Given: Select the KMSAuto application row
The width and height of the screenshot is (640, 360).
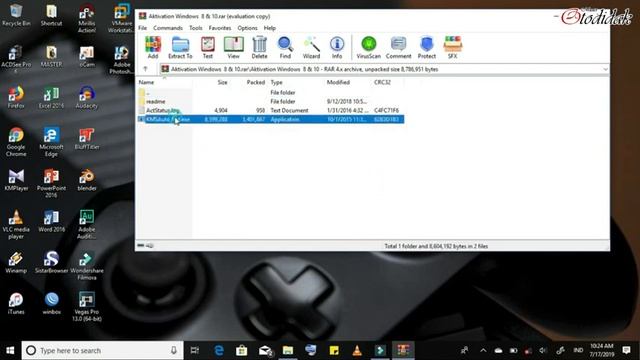Looking at the screenshot, I should coord(271,119).
